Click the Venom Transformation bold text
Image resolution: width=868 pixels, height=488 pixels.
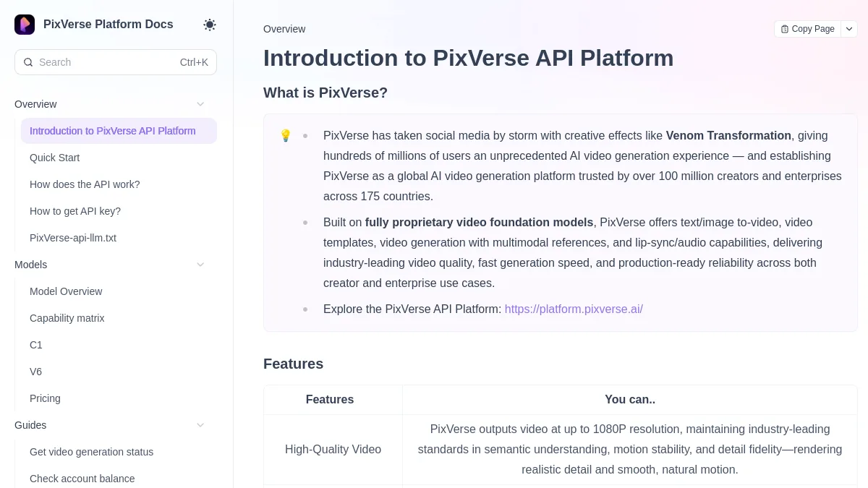[728, 136]
